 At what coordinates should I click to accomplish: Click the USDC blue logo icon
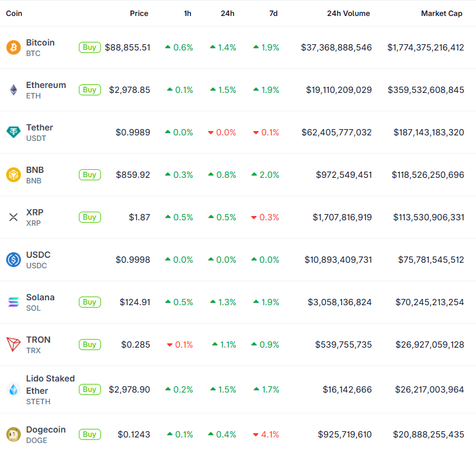(x=13, y=260)
